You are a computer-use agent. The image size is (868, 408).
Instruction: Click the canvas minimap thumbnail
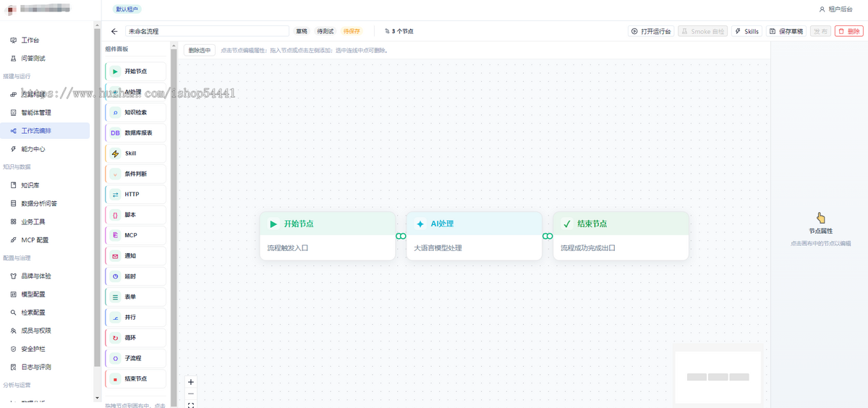coord(718,377)
